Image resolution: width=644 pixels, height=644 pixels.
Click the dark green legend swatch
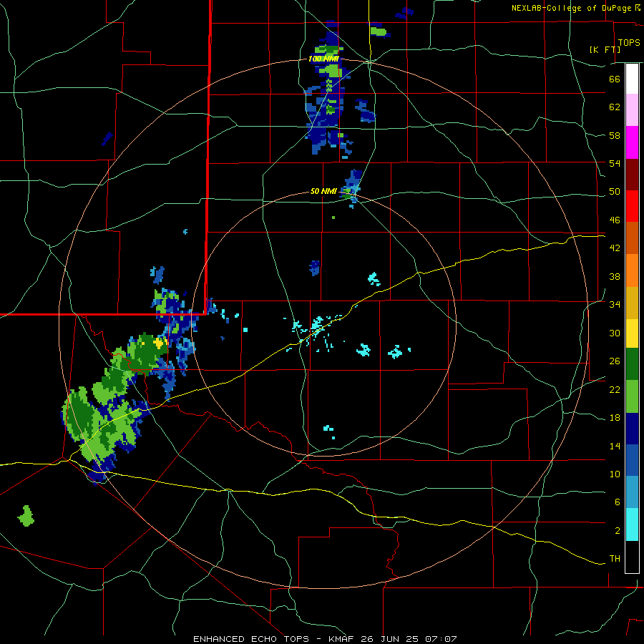coord(632,364)
